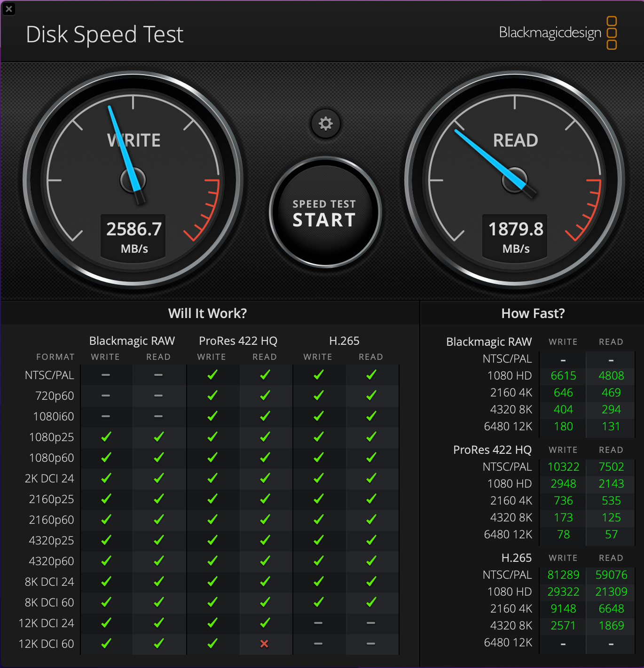This screenshot has width=644, height=668.
Task: Click the WRITE speed gauge
Action: tap(133, 181)
